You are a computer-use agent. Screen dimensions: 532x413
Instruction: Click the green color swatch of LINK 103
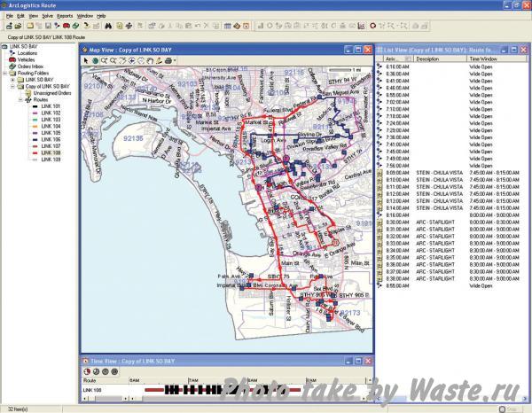click(35, 120)
